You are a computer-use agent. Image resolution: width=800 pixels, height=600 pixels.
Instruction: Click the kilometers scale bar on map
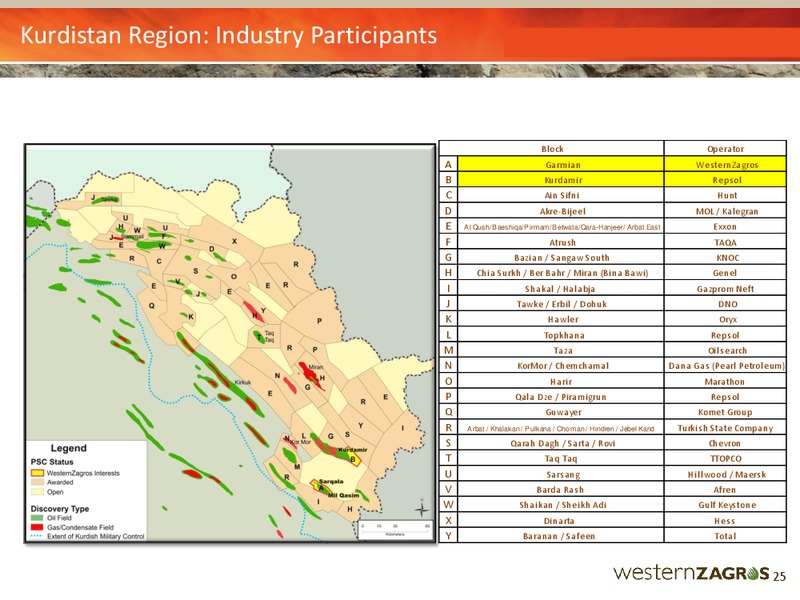(x=395, y=530)
